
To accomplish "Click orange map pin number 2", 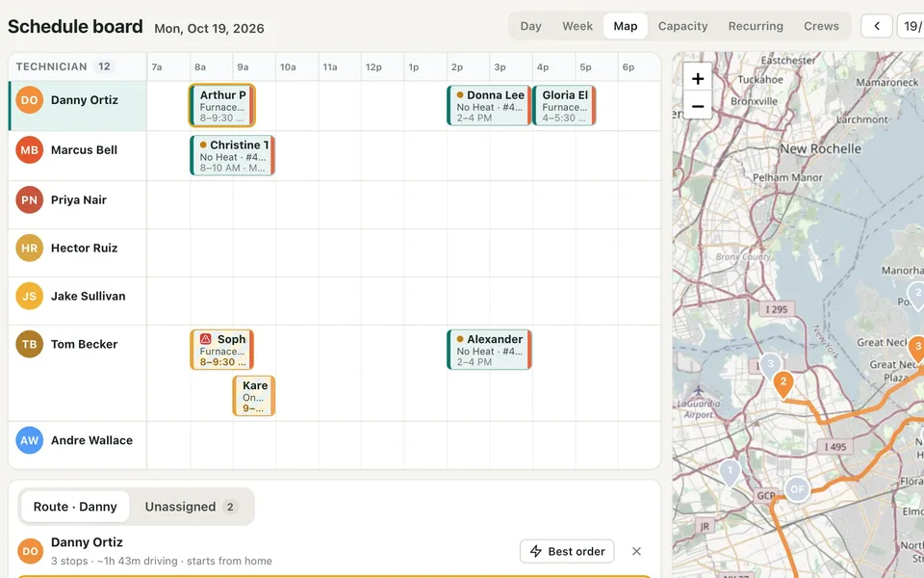I will click(783, 383).
